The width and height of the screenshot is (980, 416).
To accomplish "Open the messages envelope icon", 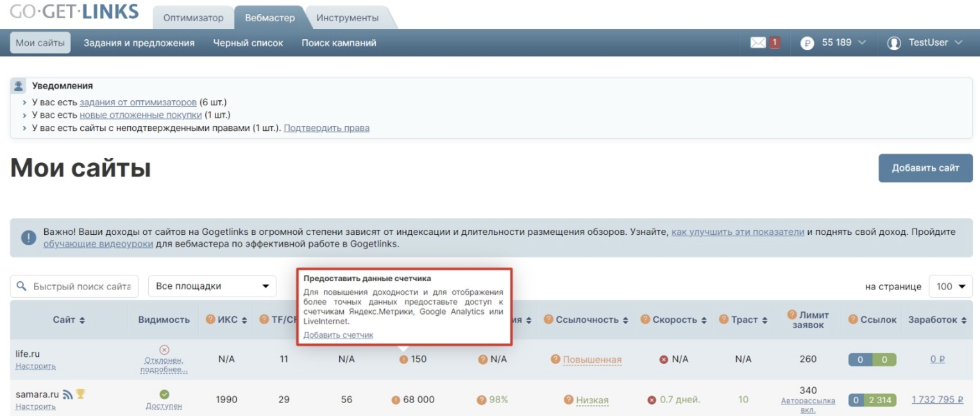I will pyautogui.click(x=758, y=42).
